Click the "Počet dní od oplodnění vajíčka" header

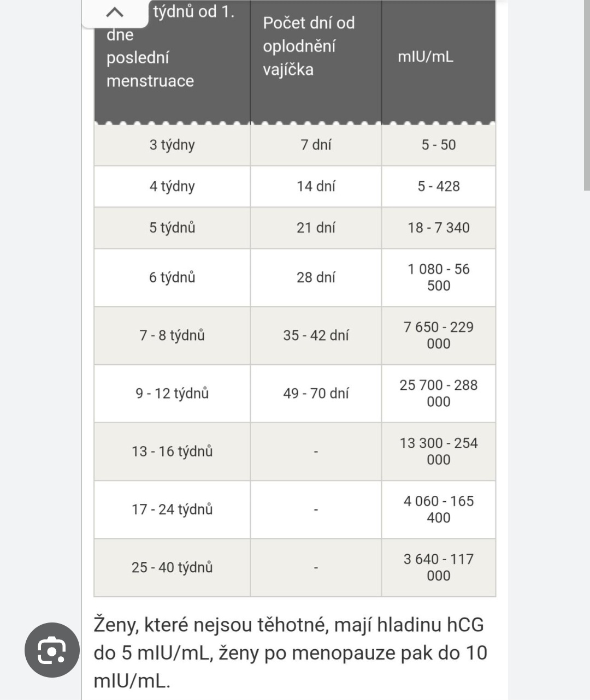coord(309,46)
